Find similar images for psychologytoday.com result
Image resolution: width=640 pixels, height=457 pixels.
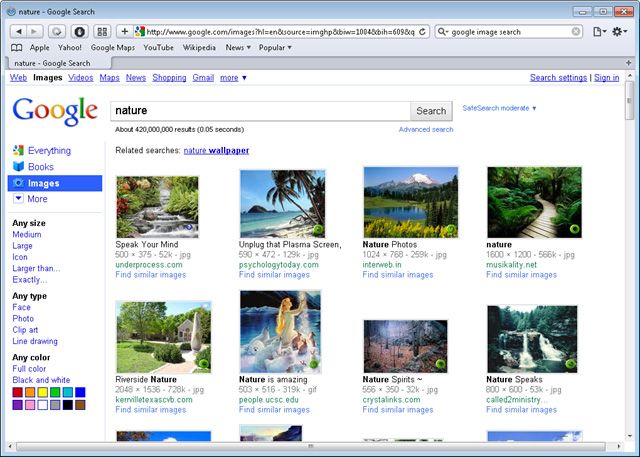pyautogui.click(x=274, y=275)
